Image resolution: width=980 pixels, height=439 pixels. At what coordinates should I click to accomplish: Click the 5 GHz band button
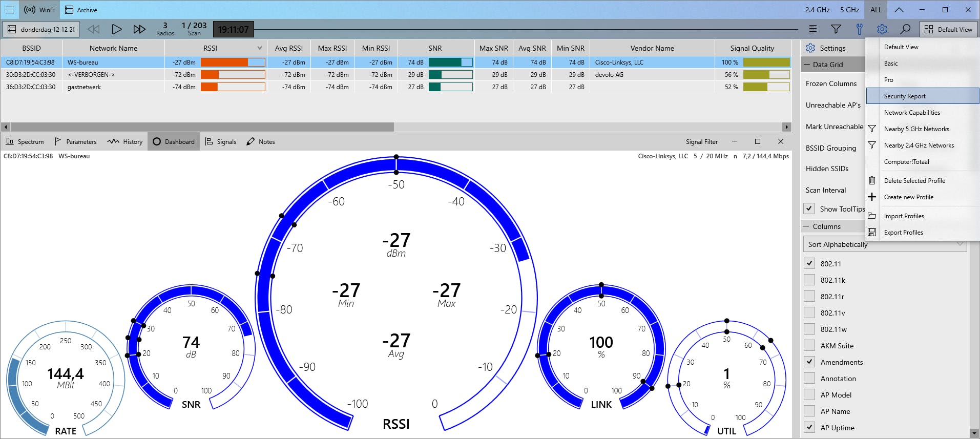pyautogui.click(x=849, y=10)
